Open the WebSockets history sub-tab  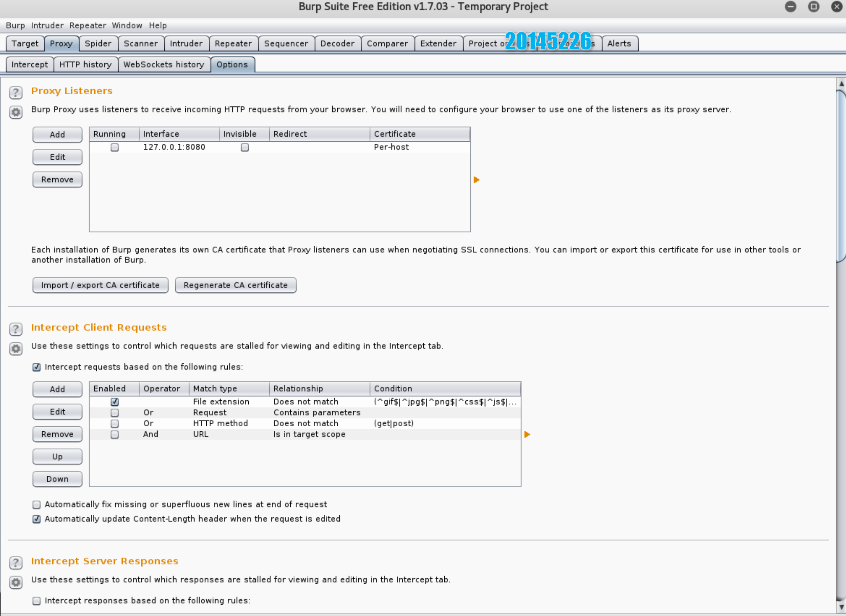164,64
